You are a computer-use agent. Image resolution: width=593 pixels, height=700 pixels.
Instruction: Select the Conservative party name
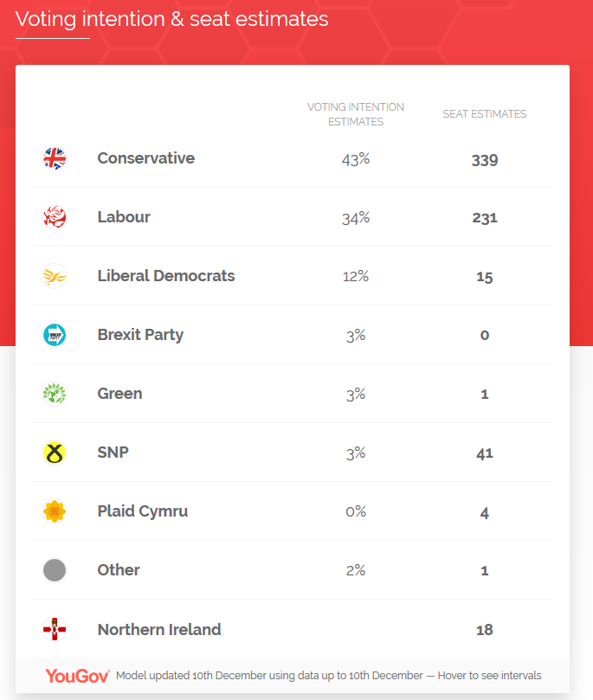(145, 158)
